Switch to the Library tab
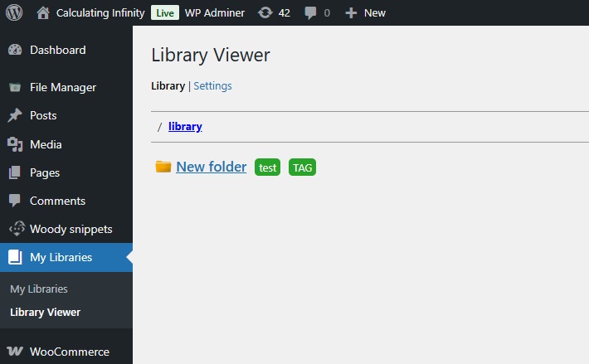Screen dimensions: 589x364 (168, 86)
